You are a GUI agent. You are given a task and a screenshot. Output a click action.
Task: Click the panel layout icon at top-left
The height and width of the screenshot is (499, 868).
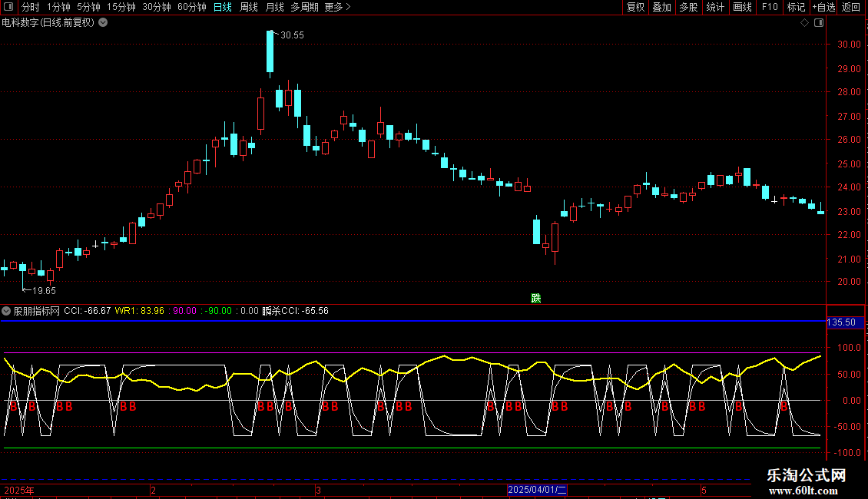[x=8, y=8]
